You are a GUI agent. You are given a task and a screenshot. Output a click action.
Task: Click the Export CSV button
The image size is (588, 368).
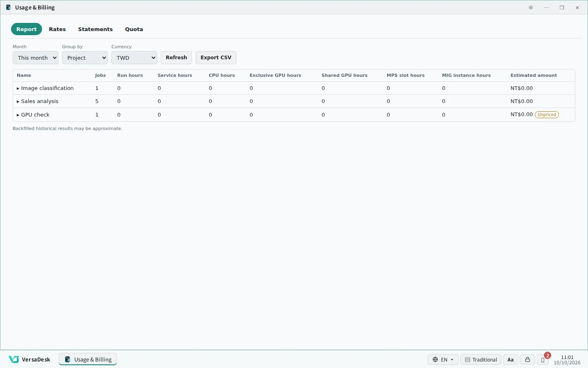pos(216,58)
